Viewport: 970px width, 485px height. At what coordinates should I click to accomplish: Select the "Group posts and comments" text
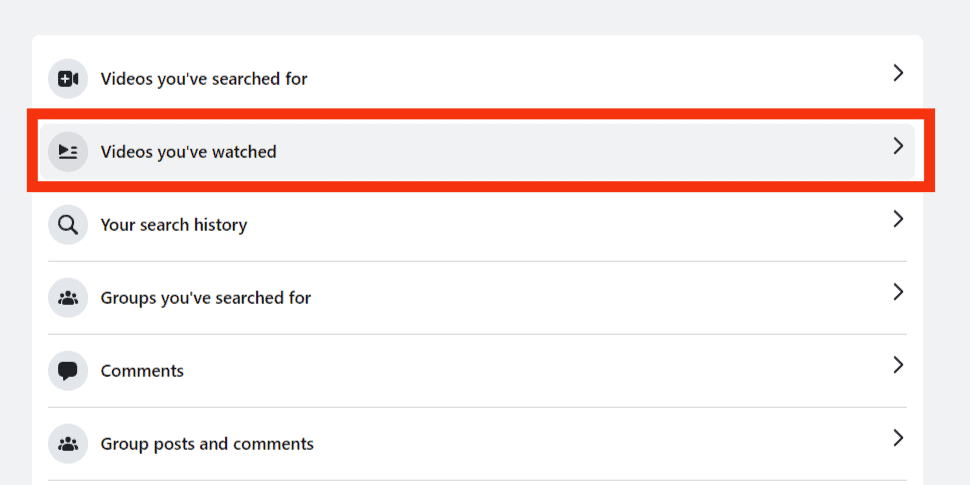tap(207, 444)
